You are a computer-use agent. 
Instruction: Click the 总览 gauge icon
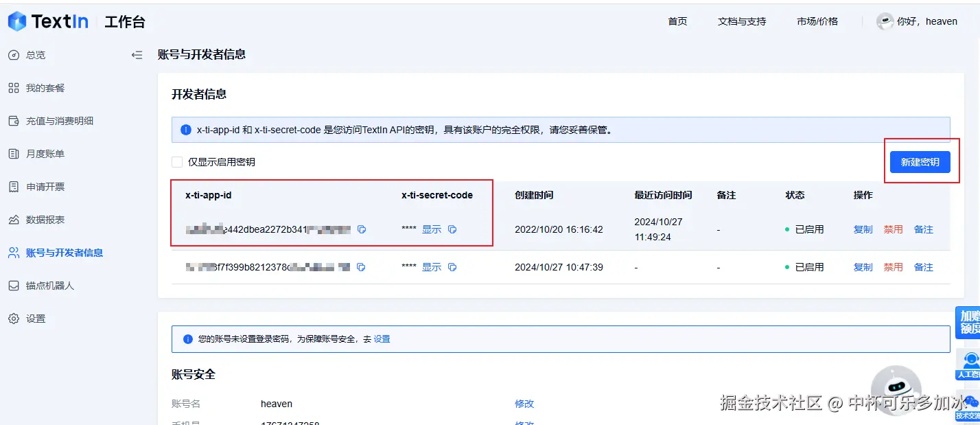click(x=14, y=55)
